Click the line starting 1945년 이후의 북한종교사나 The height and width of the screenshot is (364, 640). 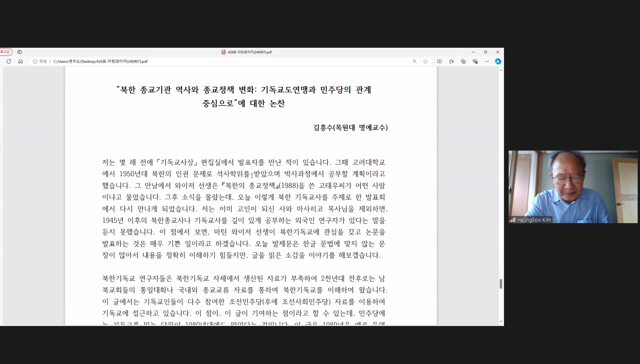pyautogui.click(x=244, y=220)
